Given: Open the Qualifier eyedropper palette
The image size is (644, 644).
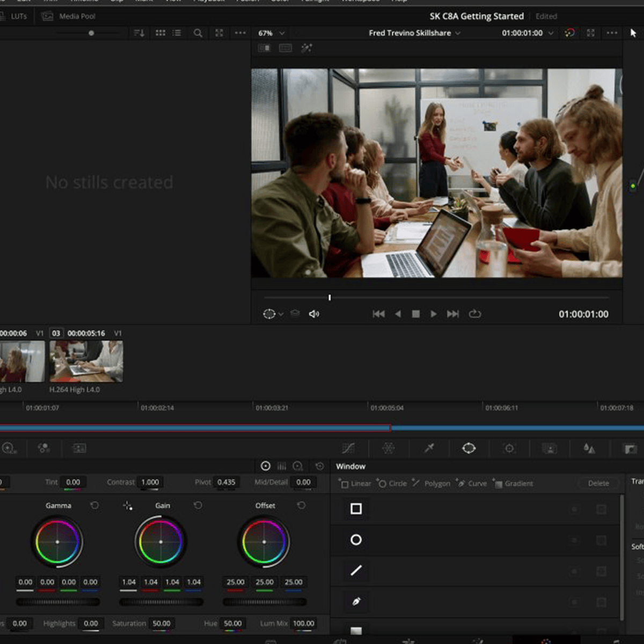Looking at the screenshot, I should [x=429, y=448].
